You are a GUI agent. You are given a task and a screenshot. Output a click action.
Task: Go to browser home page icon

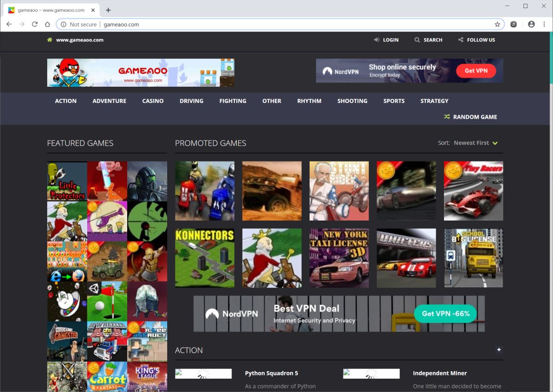tap(47, 24)
